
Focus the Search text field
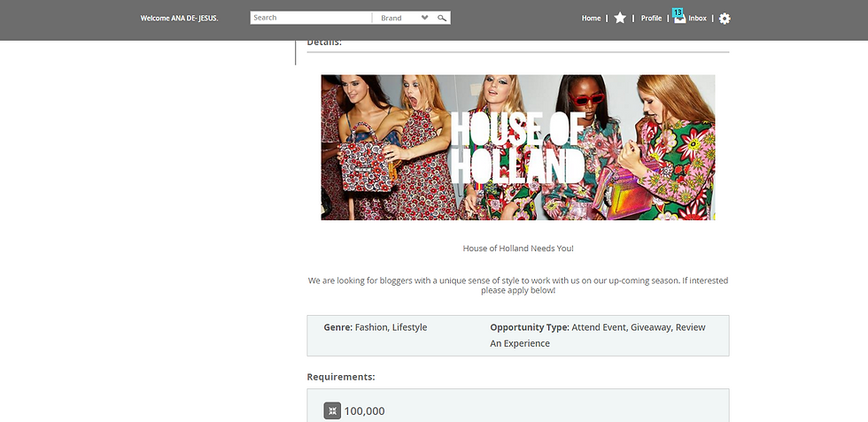click(x=311, y=18)
